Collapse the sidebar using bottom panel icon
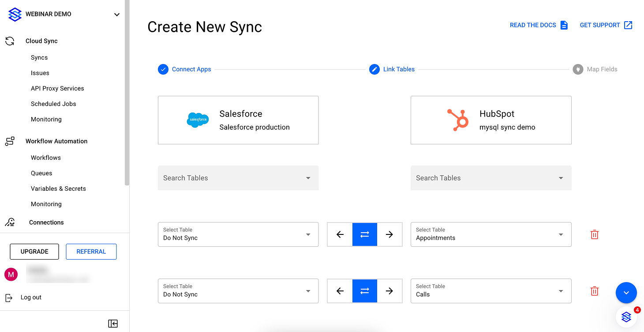 pos(113,324)
